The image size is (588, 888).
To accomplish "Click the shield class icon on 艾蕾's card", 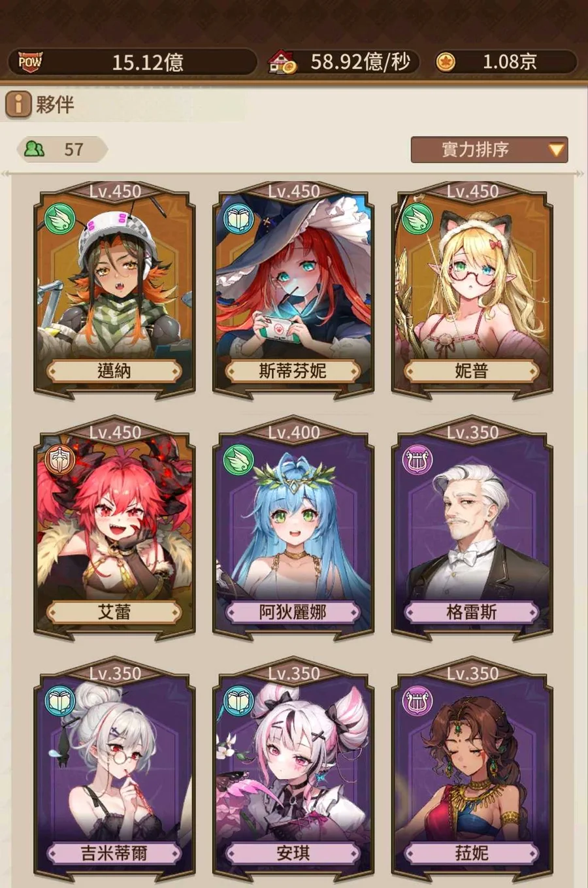I will 60,461.
